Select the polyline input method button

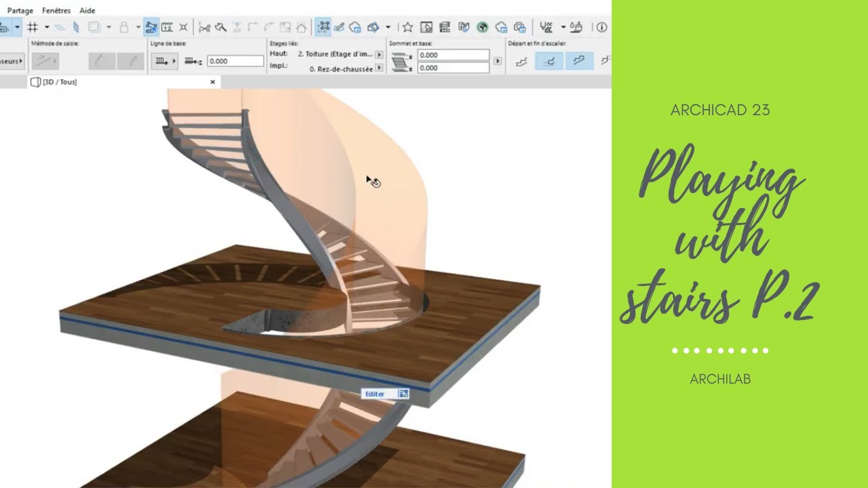click(x=45, y=61)
